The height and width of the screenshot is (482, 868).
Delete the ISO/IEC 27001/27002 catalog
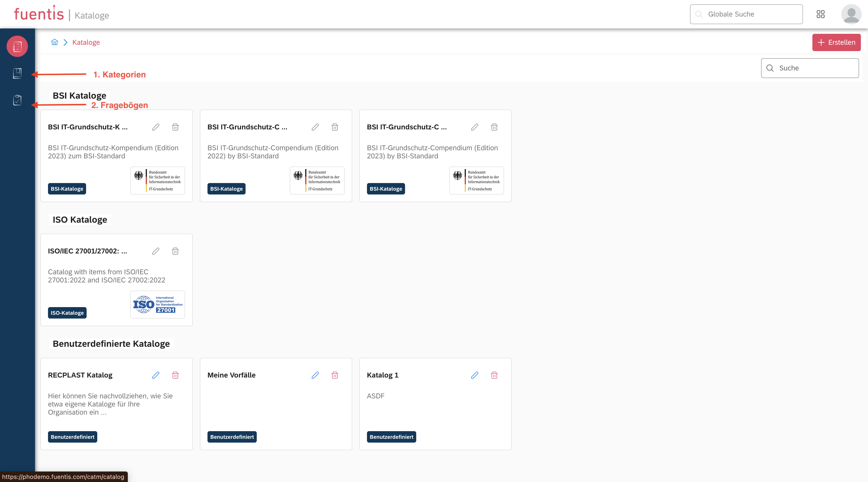pyautogui.click(x=175, y=251)
